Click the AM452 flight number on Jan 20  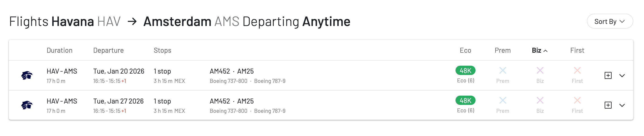pyautogui.click(x=220, y=71)
